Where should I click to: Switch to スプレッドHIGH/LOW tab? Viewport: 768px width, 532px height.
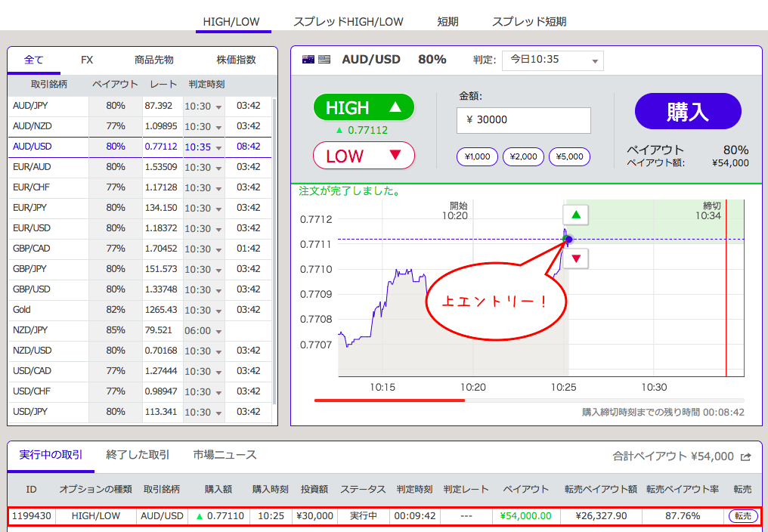click(x=348, y=22)
